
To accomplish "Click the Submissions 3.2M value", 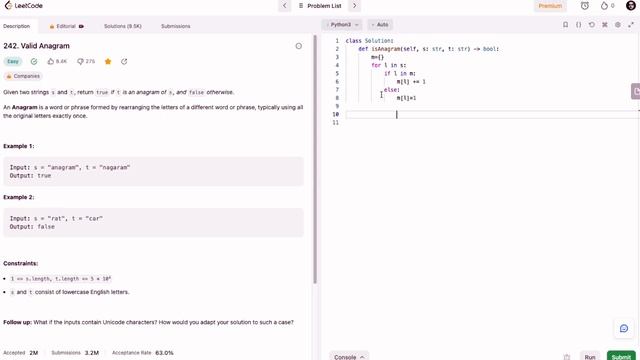I will click(92, 353).
